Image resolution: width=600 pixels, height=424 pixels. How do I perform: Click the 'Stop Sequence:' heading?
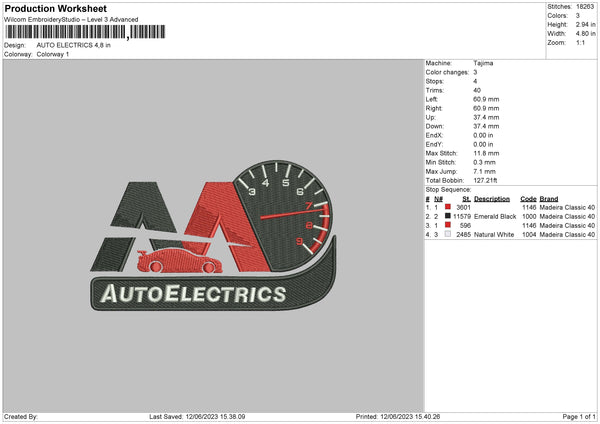(448, 190)
